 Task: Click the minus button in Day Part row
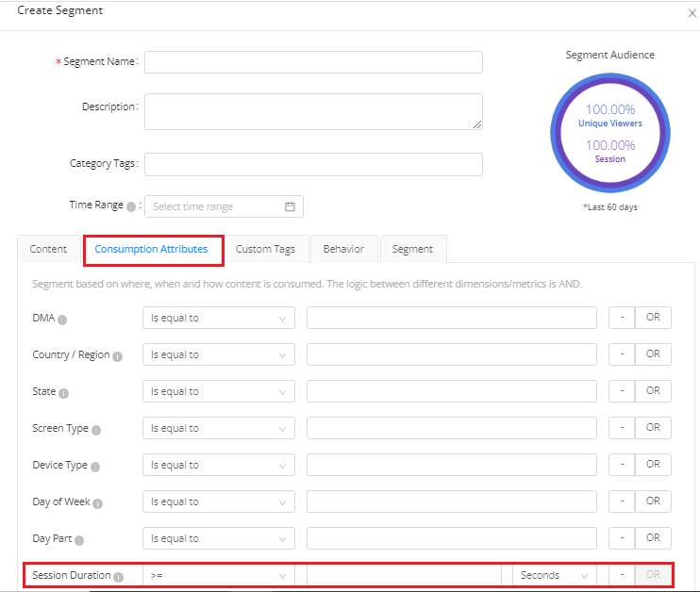tap(622, 538)
